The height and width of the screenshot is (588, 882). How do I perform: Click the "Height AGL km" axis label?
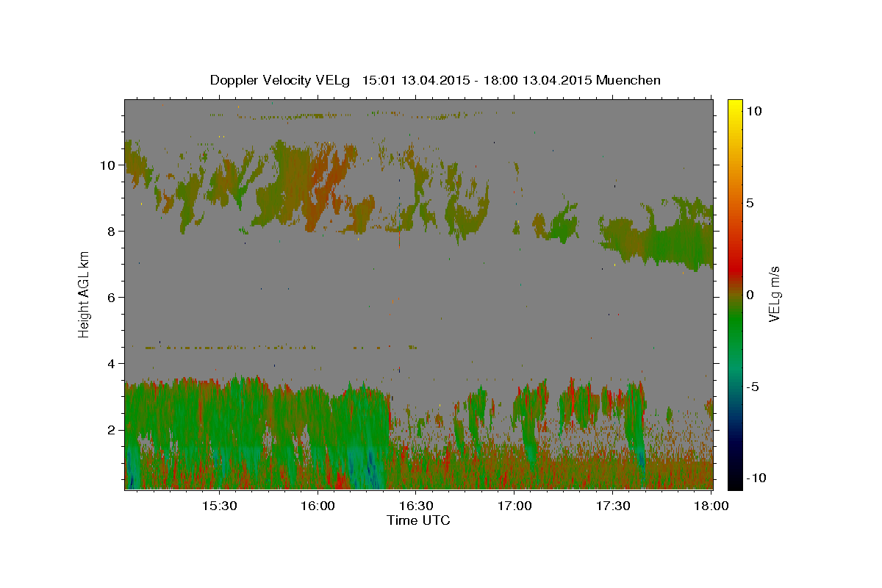[x=84, y=293]
